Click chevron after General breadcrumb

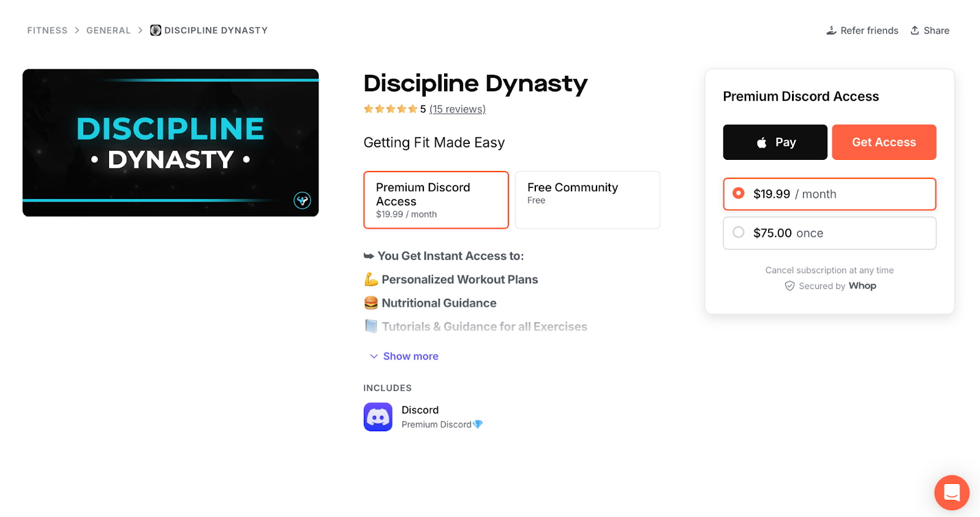[140, 30]
